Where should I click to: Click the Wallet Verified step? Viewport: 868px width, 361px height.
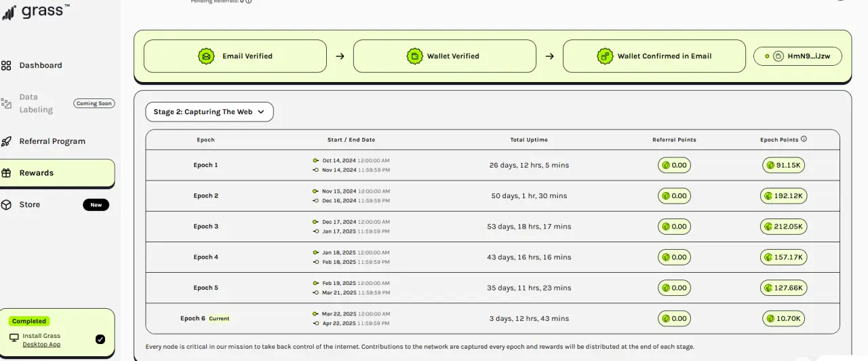(x=444, y=56)
